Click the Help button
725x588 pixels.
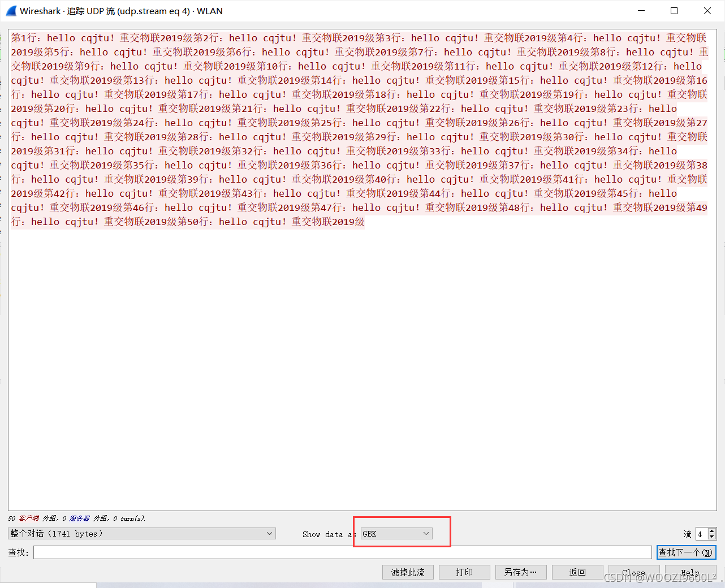point(691,572)
